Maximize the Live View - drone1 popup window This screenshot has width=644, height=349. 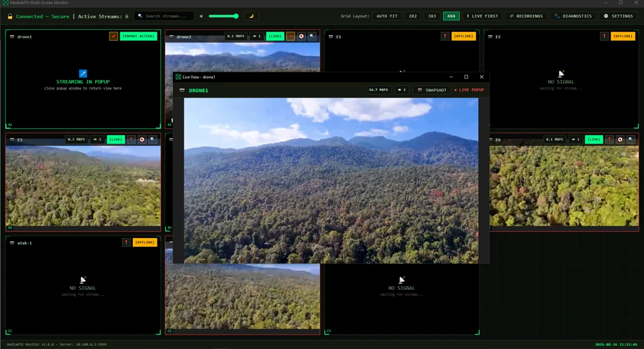click(x=466, y=77)
